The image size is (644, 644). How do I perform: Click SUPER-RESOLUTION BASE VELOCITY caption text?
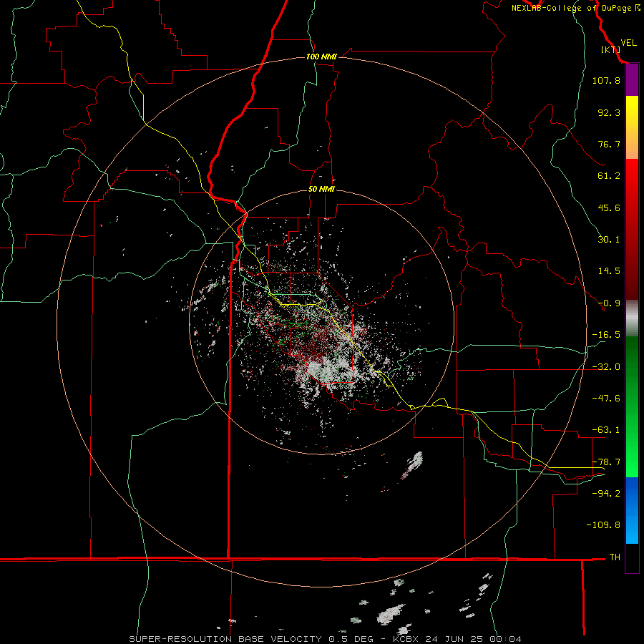coord(225,639)
